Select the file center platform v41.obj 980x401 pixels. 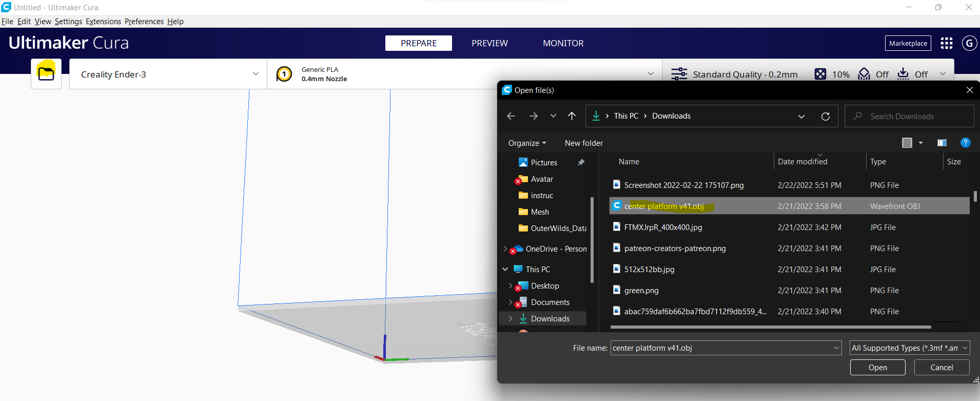pos(790,206)
